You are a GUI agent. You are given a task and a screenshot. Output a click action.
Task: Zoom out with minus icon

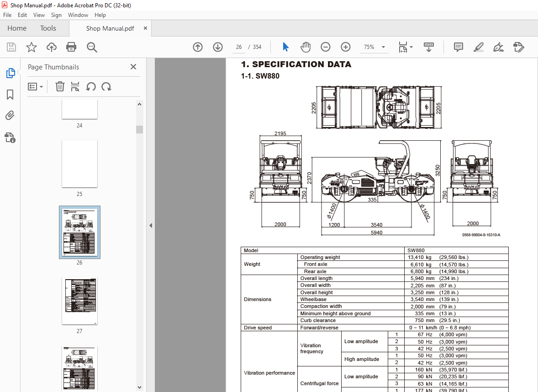pos(325,47)
